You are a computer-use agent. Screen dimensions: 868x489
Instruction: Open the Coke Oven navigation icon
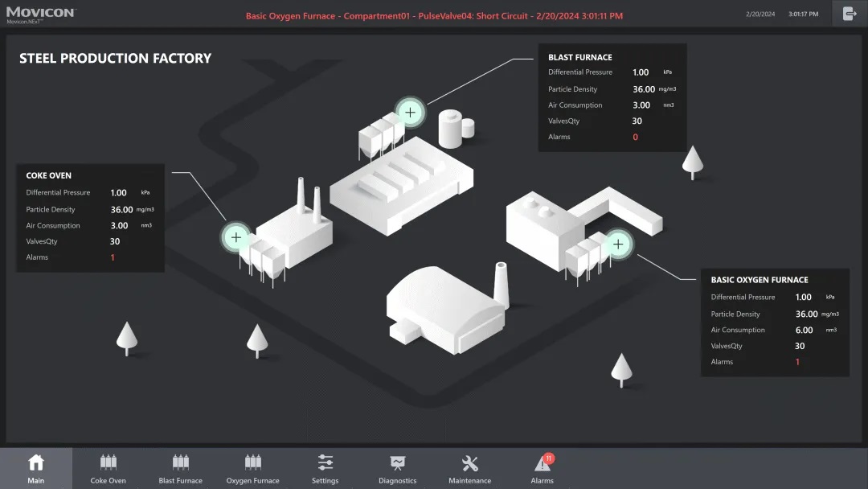click(108, 468)
